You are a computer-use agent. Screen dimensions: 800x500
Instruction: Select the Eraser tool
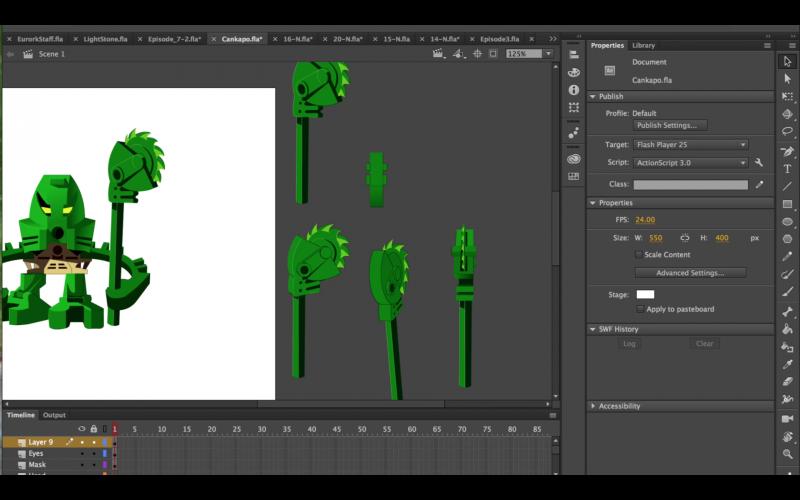[x=787, y=382]
